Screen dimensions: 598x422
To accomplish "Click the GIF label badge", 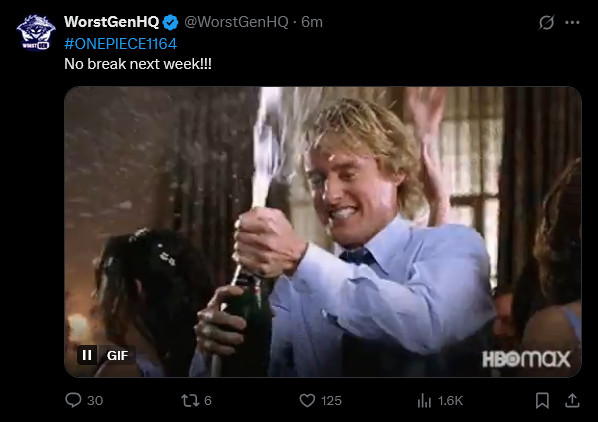I will [x=117, y=355].
